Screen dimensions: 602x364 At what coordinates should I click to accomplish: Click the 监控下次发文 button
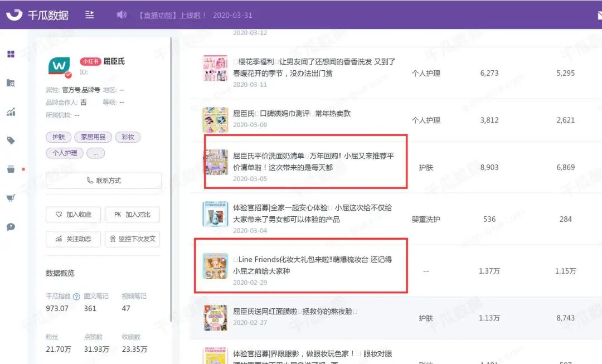coord(133,239)
